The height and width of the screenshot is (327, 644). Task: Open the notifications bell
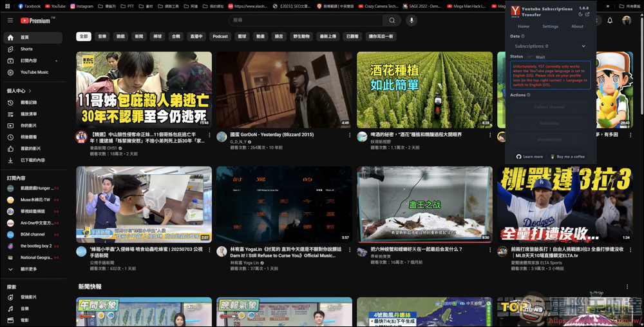[x=610, y=21]
